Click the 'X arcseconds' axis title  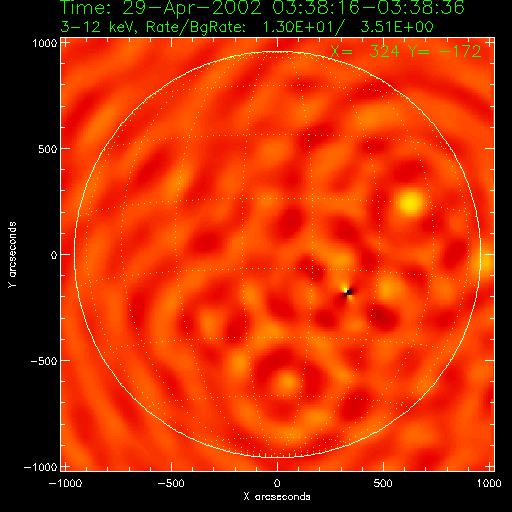tap(277, 497)
